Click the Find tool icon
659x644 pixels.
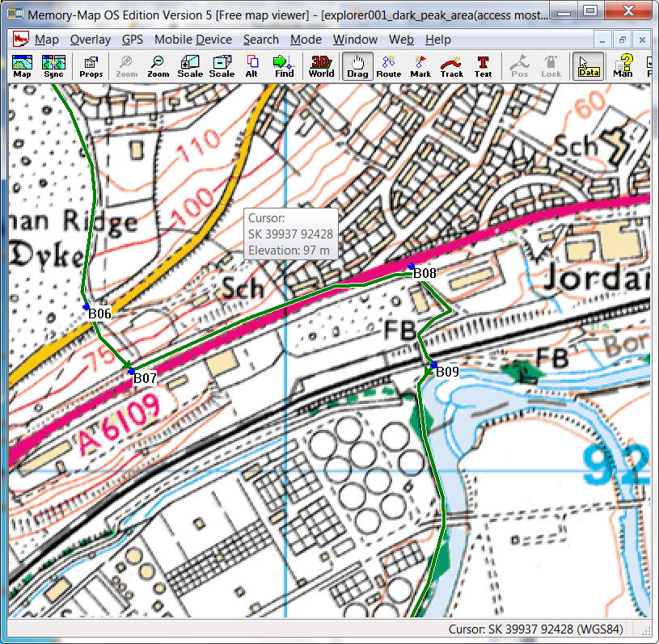coord(284,66)
